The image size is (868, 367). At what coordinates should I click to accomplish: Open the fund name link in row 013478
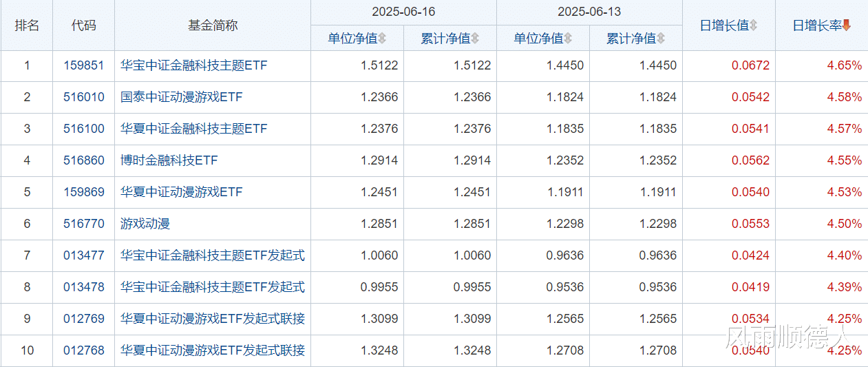213,287
